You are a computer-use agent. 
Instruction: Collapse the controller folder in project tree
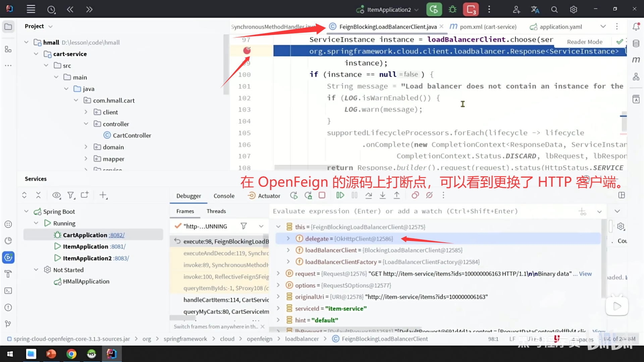coord(86,124)
